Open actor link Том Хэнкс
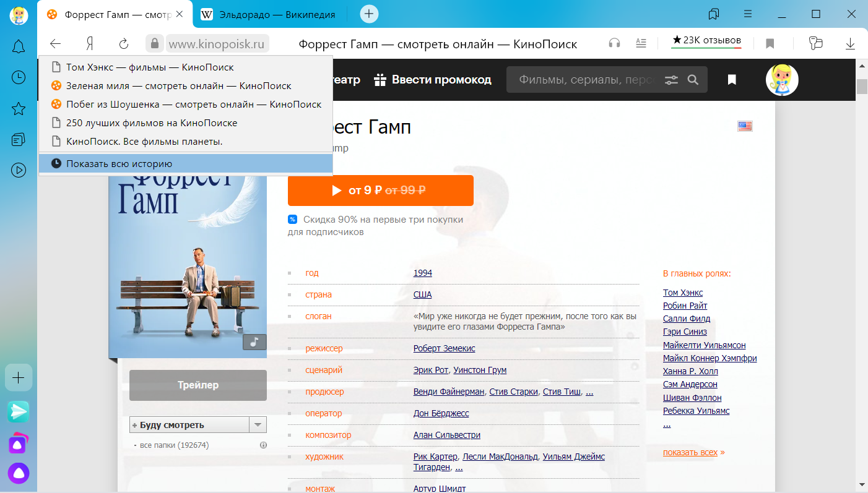Viewport: 868px width, 493px height. pos(683,293)
